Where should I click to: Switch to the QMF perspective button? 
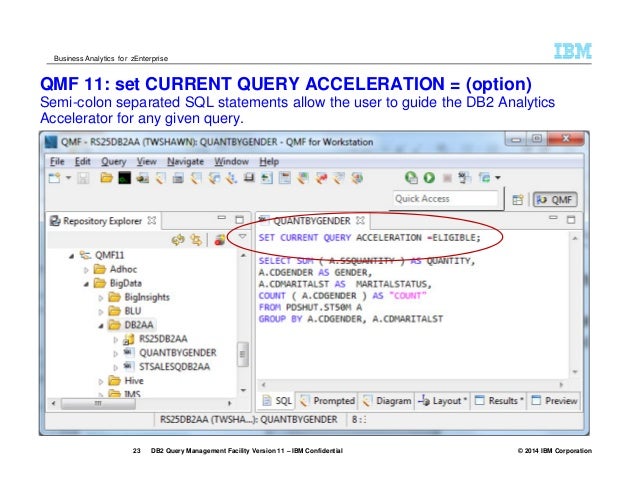(555, 200)
